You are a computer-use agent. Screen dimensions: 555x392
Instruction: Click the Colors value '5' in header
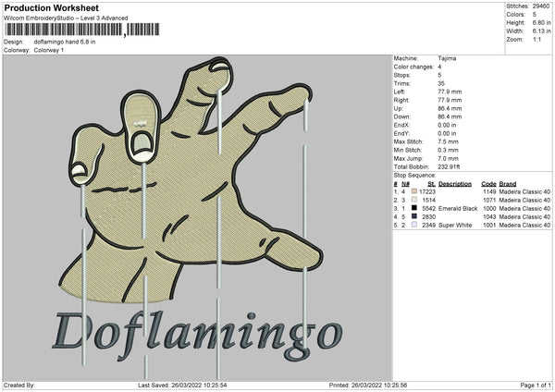pos(534,15)
